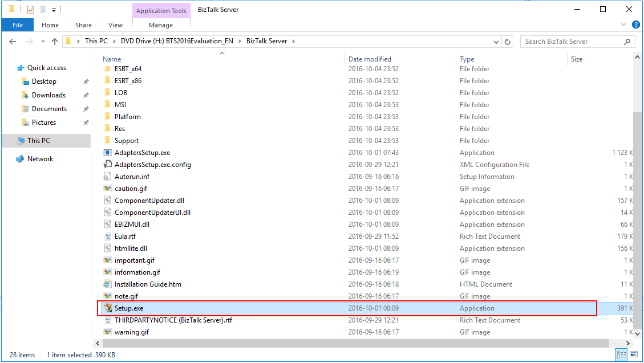Screen dimensions: 644x363
Task: Select the ESBT_x64 folder icon
Action: pos(107,68)
